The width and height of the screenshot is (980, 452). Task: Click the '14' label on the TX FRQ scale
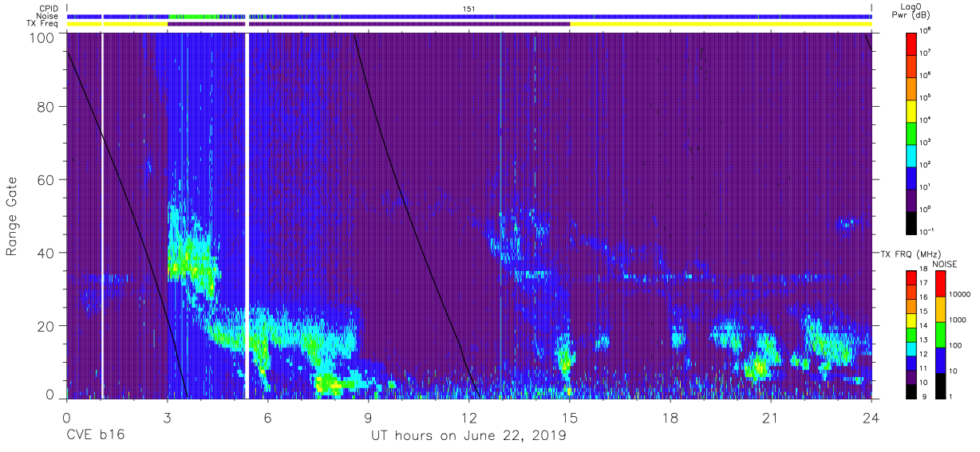(x=924, y=327)
